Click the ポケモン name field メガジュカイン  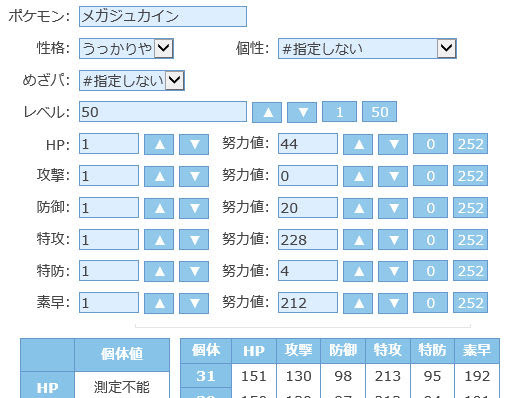pyautogui.click(x=163, y=16)
